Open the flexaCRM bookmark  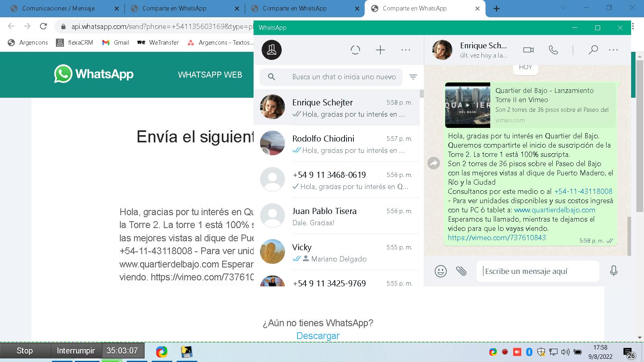[x=75, y=43]
